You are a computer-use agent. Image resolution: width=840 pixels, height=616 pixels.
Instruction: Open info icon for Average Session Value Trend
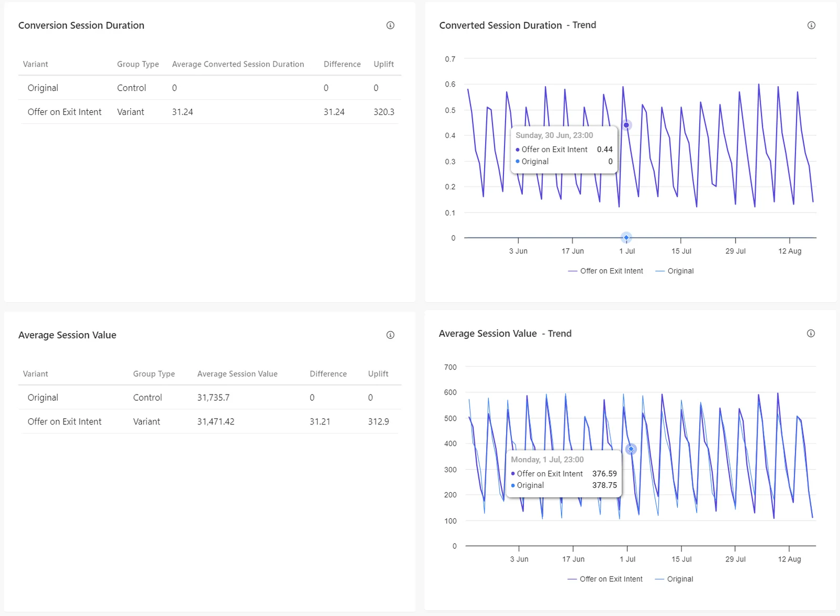click(x=811, y=333)
